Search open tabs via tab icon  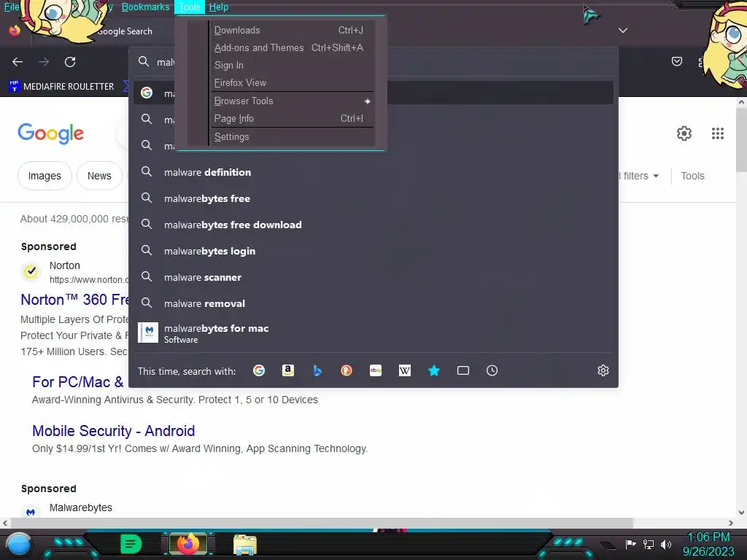(463, 370)
